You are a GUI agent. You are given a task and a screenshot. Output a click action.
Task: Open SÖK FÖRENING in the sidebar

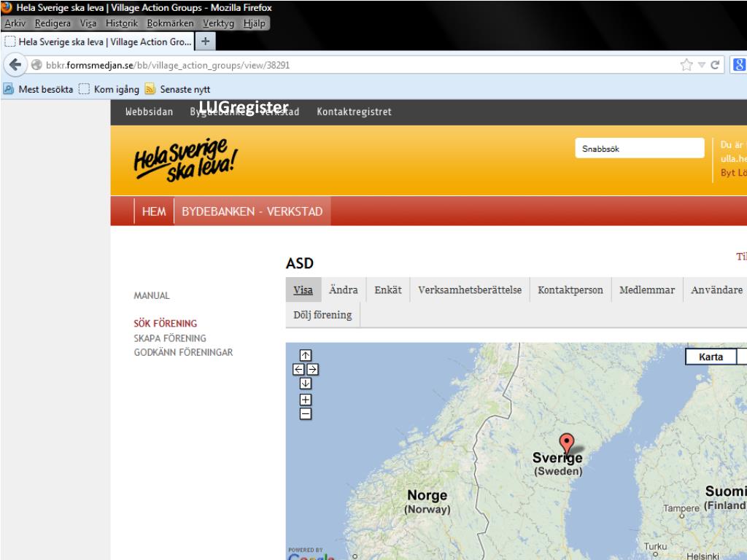pyautogui.click(x=166, y=323)
